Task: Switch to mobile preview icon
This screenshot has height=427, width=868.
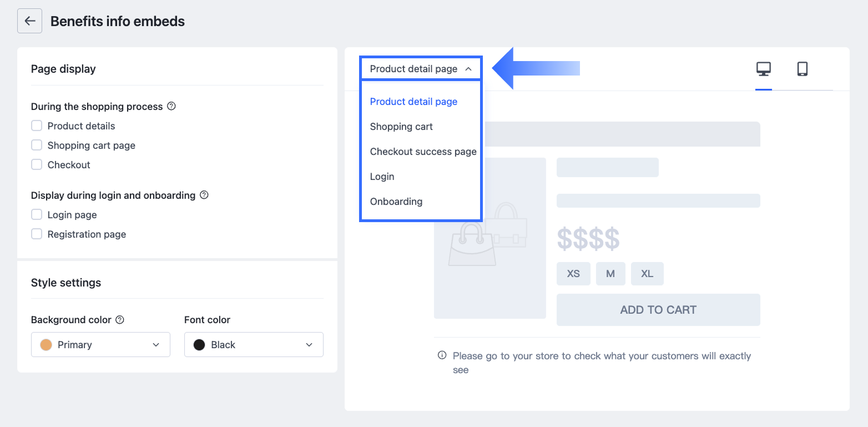Action: point(802,69)
